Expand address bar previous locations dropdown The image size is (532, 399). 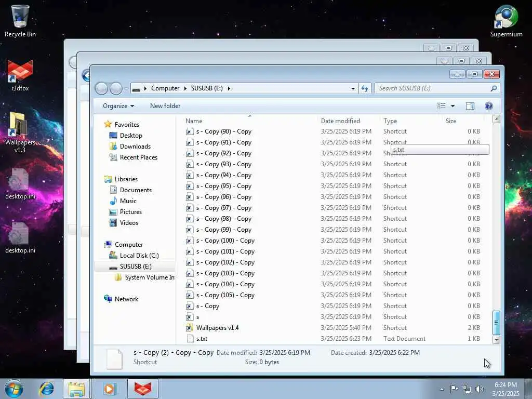point(353,88)
